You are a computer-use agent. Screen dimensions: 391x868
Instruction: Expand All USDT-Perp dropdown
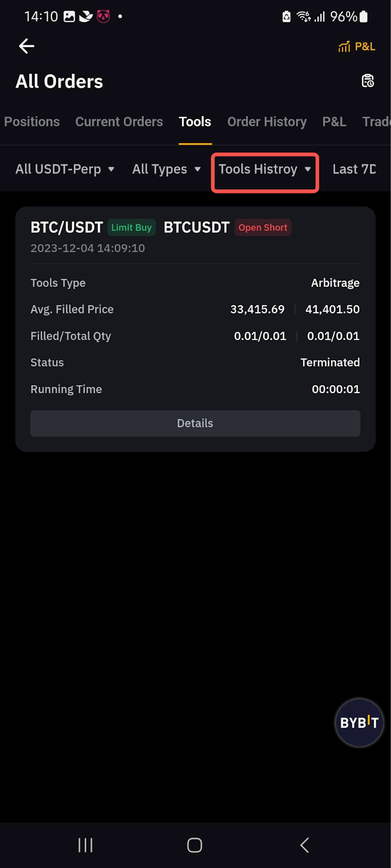tap(65, 169)
